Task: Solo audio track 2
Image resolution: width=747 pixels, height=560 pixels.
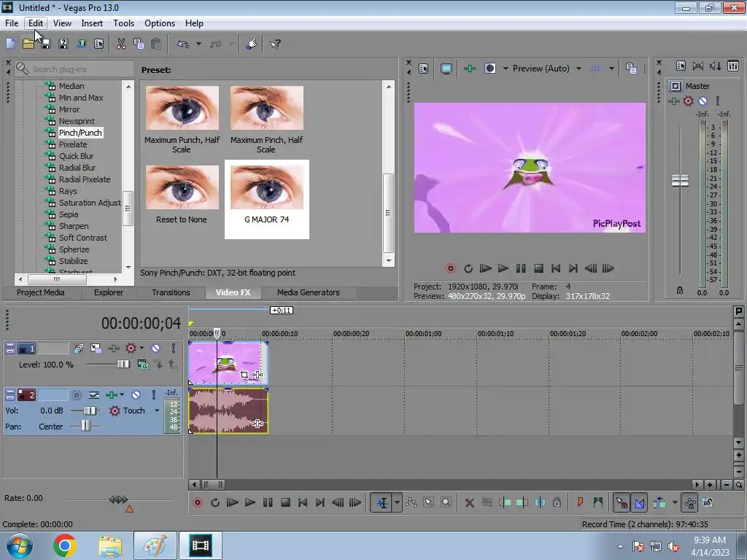Action: coord(153,394)
